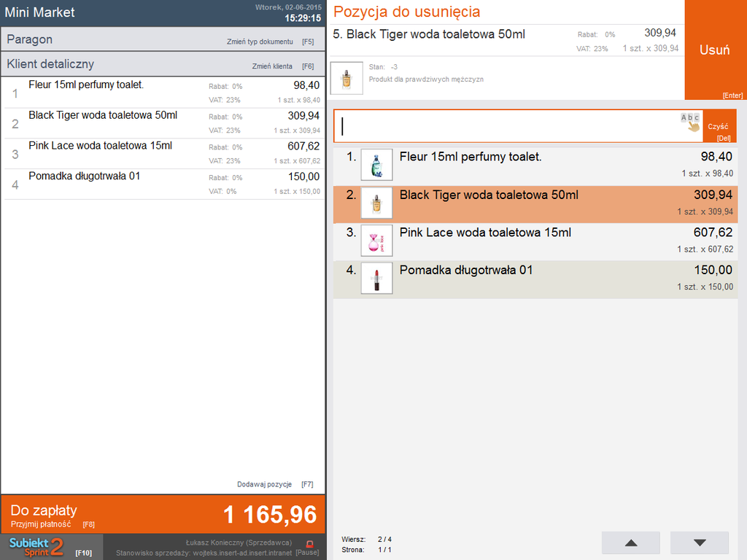Open payment via Do zapłaty panel
Viewport: 747px width, 560px height.
point(163,514)
